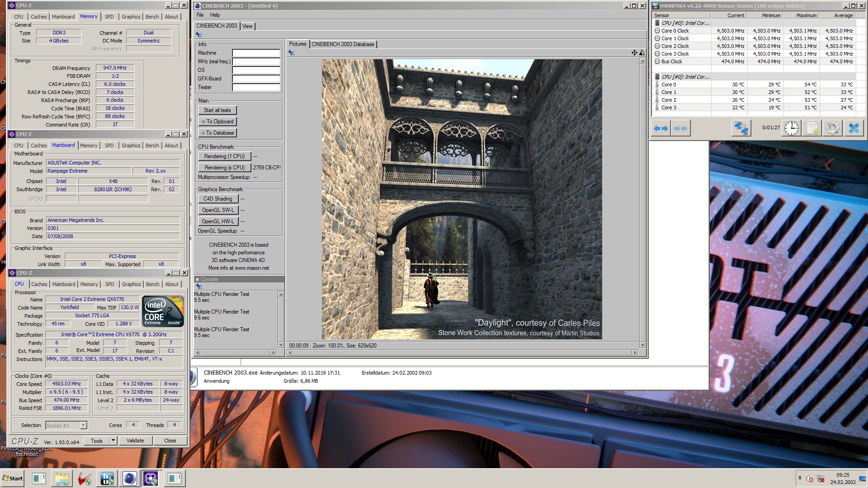Open HWiNFO sensor settings gear
The height and width of the screenshot is (488, 868).
pyautogui.click(x=832, y=128)
